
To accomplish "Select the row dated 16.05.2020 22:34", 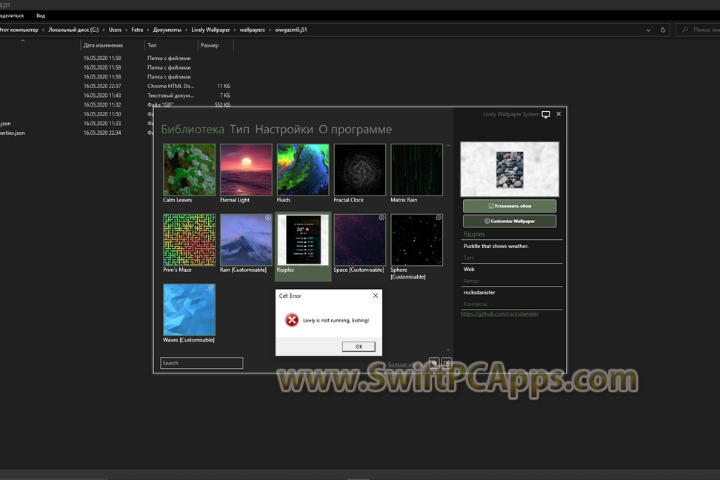I will (77, 133).
